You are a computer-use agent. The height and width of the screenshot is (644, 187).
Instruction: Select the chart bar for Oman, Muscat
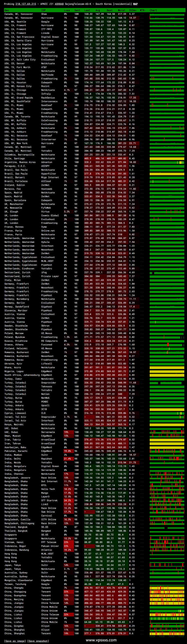click(x=167, y=436)
